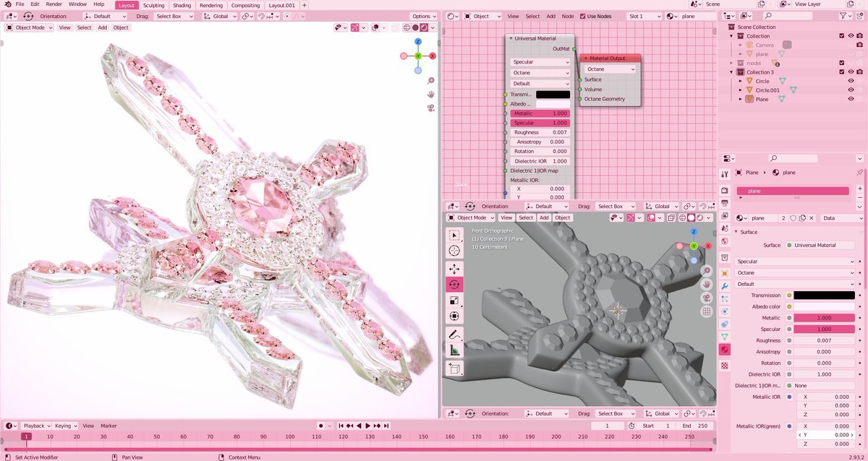This screenshot has width=868, height=461.
Task: Expand the Circle object tree row
Action: (741, 81)
